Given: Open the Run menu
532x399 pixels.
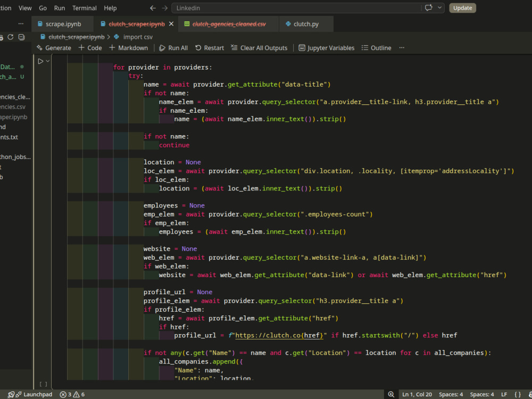Looking at the screenshot, I should [x=60, y=8].
